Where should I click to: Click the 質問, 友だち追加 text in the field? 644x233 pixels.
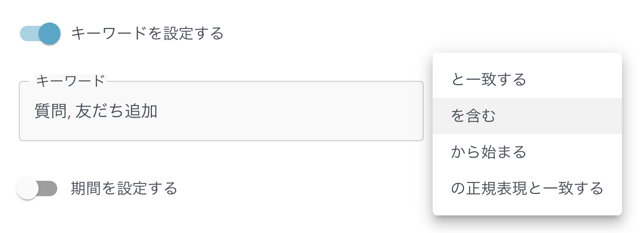[96, 112]
